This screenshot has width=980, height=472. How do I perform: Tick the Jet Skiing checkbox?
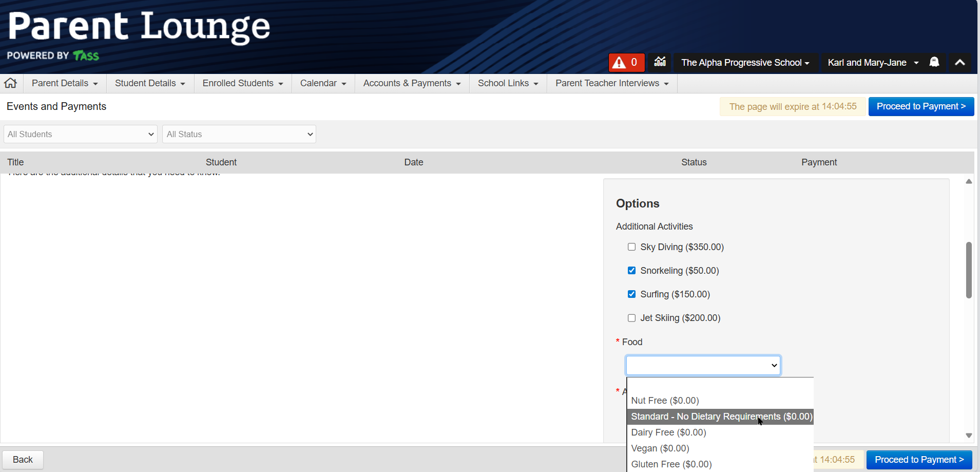[631, 318]
